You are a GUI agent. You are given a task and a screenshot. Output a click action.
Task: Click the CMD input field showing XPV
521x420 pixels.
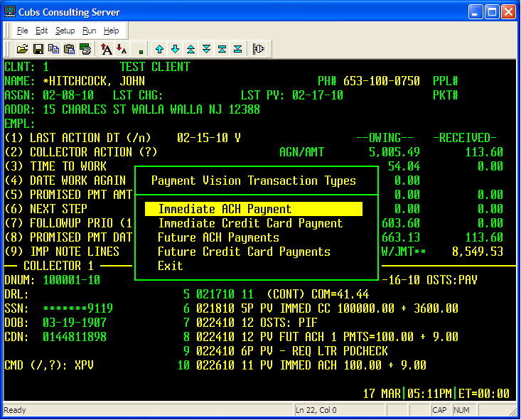(x=84, y=365)
